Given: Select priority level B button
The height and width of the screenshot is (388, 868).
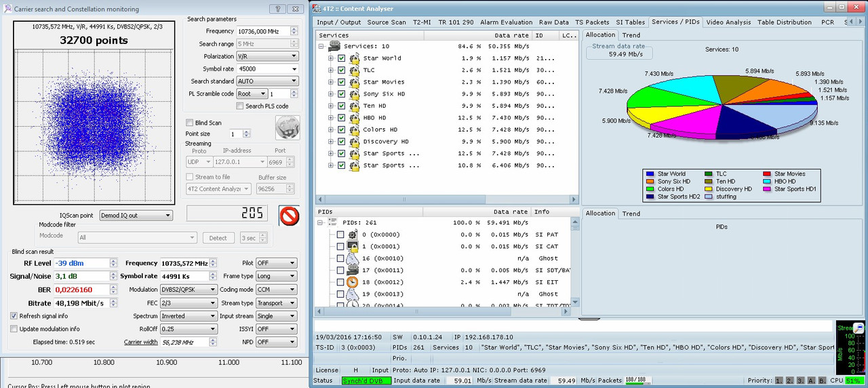Looking at the screenshot, I should point(822,381).
